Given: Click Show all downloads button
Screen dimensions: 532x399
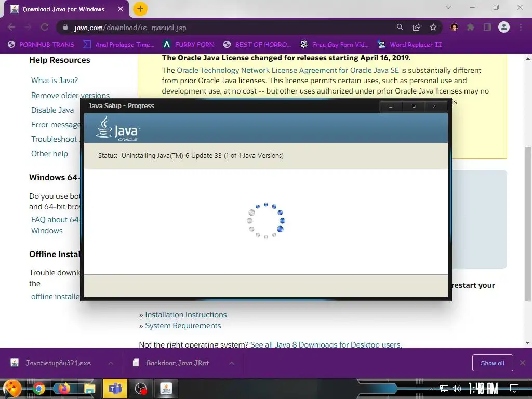Looking at the screenshot, I should 493,363.
